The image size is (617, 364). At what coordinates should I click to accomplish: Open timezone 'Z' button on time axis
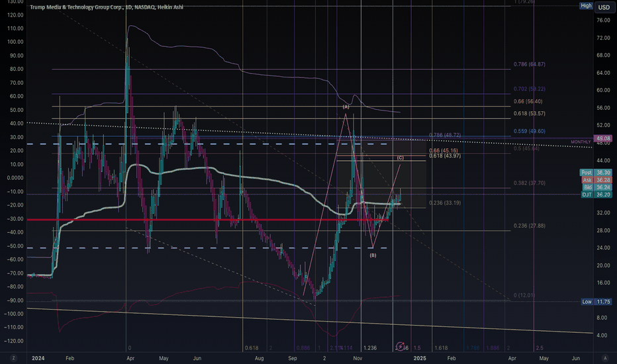click(13, 358)
